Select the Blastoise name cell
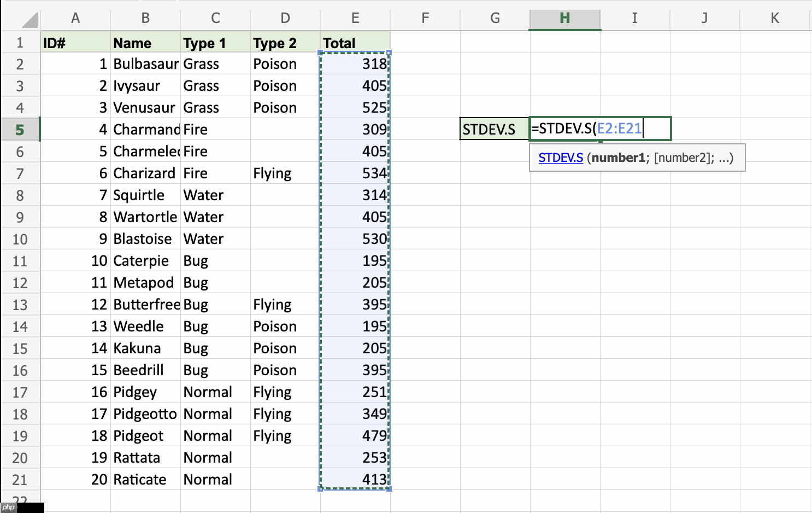The height and width of the screenshot is (513, 812). tap(145, 239)
